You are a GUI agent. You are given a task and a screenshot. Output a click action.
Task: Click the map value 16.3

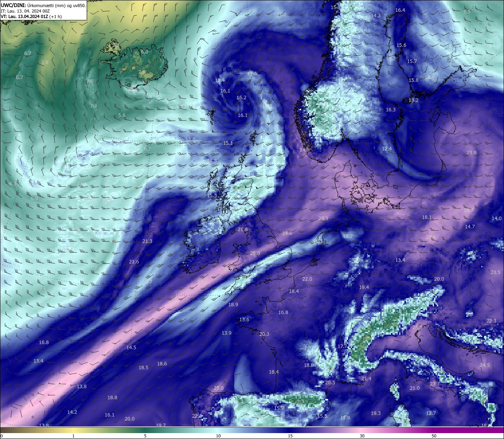391,110
